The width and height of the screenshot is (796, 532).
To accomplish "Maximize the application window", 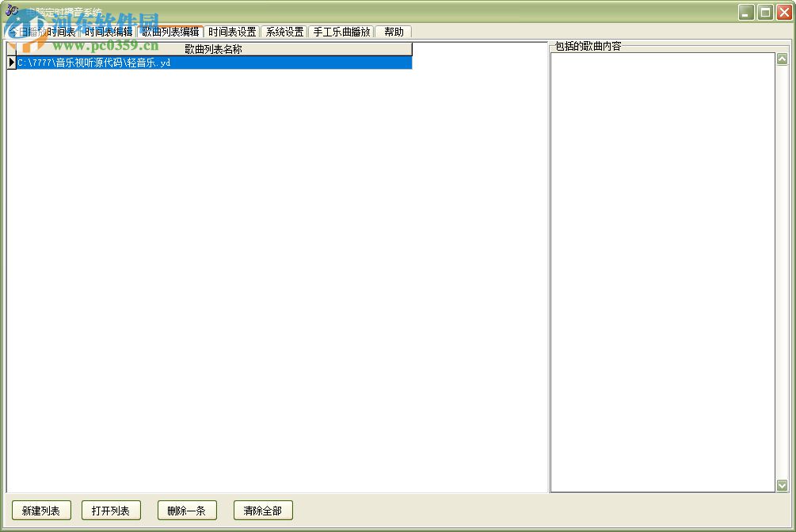I will pos(765,12).
